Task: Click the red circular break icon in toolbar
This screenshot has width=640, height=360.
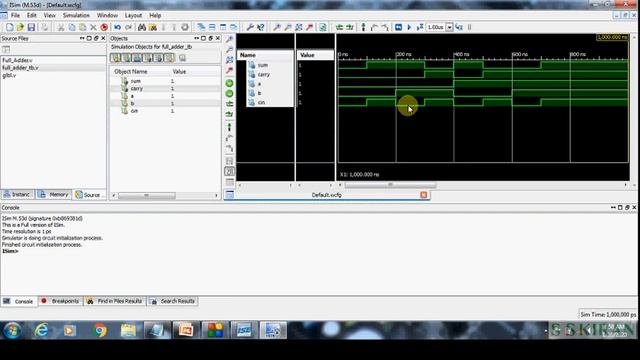Action: [x=104, y=27]
